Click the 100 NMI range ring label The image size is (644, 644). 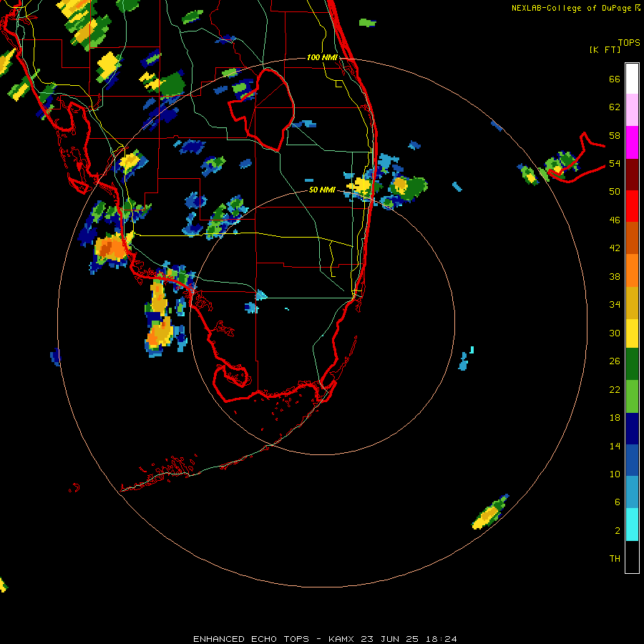(x=322, y=57)
